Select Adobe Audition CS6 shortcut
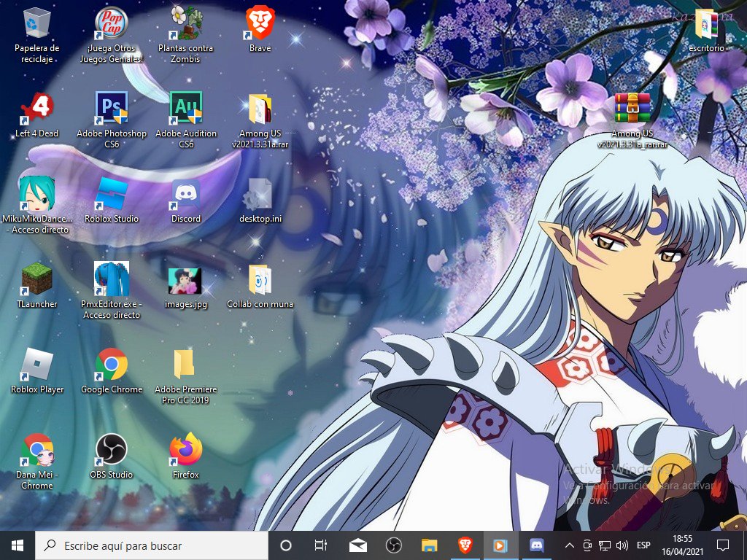 [186, 120]
